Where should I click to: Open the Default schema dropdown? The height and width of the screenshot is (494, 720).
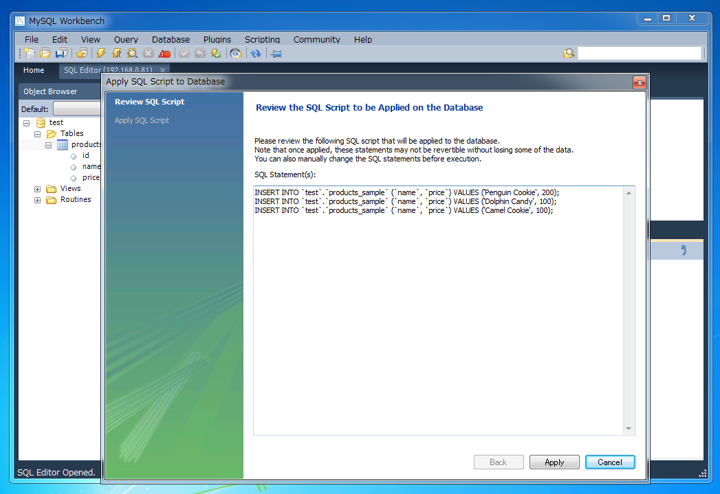[77, 109]
